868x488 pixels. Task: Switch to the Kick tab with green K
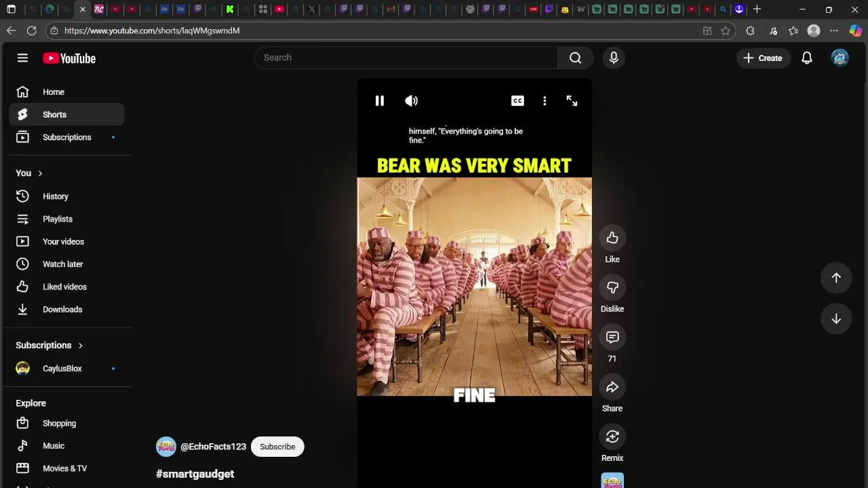(x=230, y=9)
